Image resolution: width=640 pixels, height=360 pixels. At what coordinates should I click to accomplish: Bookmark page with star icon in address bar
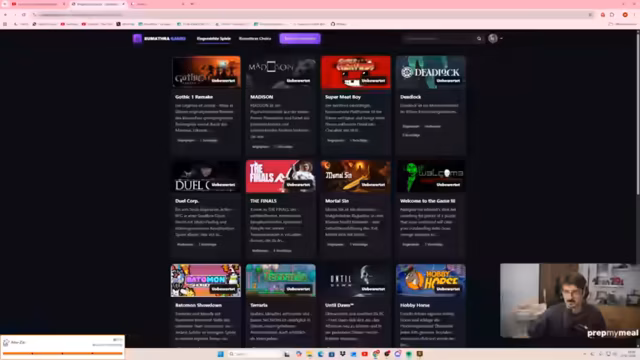point(590,15)
